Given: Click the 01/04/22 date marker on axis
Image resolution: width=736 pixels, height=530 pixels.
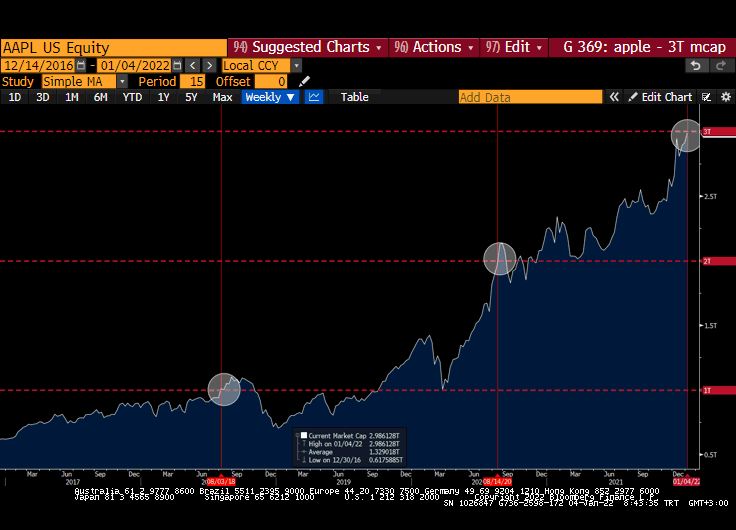Looking at the screenshot, I should 686,482.
